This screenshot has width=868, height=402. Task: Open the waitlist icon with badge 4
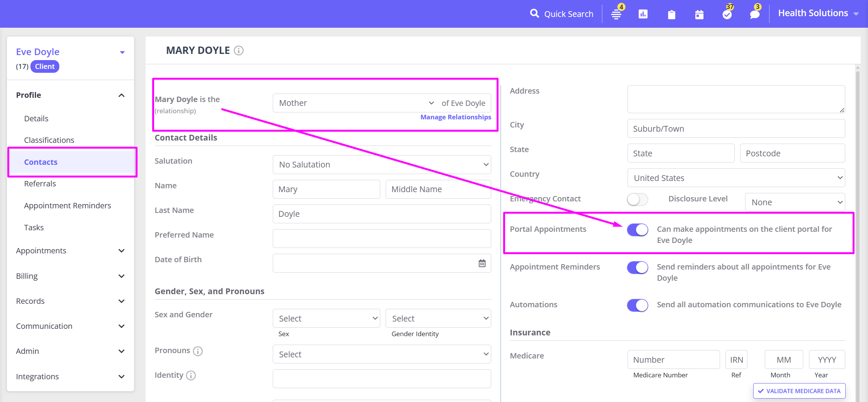(x=616, y=14)
